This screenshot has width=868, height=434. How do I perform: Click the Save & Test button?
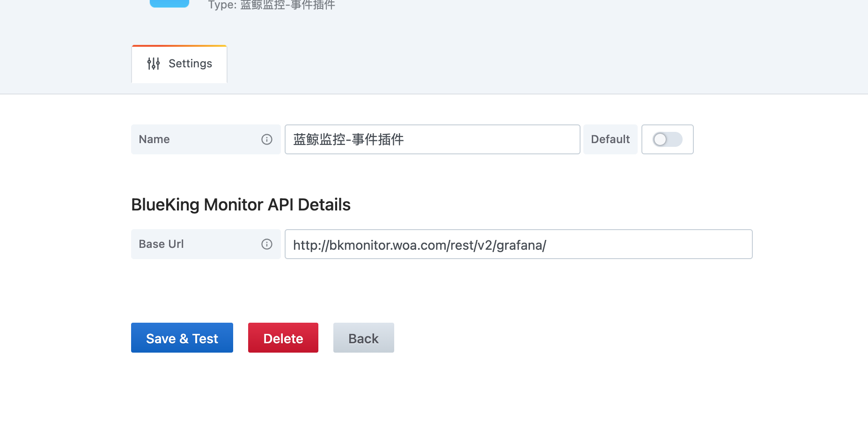point(182,338)
